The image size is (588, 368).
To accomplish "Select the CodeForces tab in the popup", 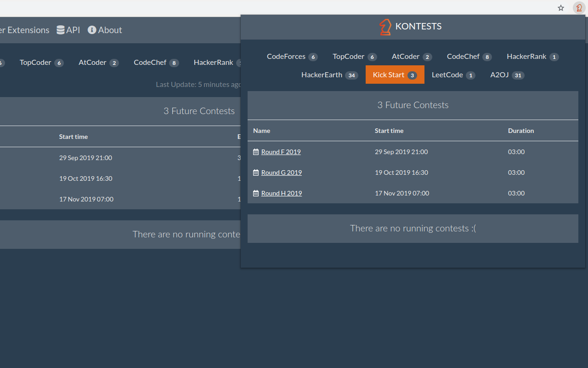I will click(292, 57).
